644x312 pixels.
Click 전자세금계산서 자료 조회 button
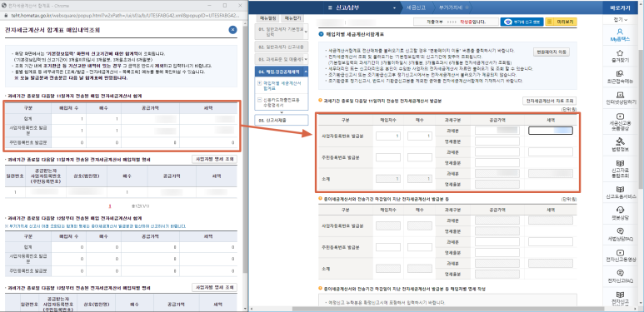[550, 101]
